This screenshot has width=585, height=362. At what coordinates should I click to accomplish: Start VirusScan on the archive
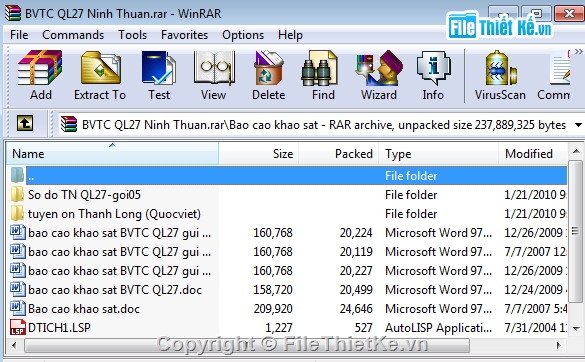[x=500, y=75]
